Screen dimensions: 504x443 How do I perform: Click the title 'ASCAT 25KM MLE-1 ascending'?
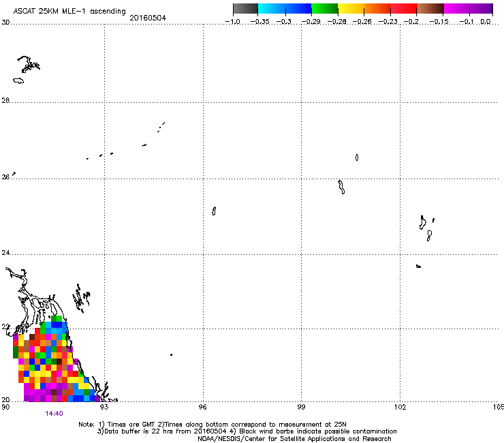coord(69,12)
